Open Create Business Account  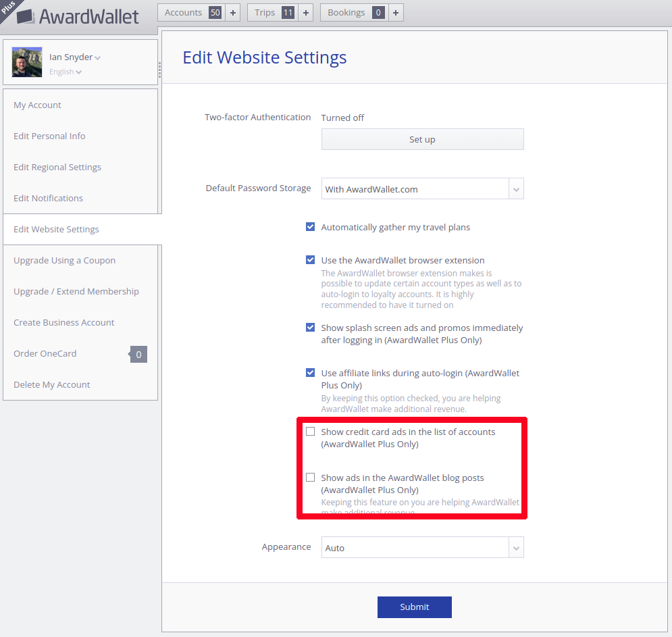pyautogui.click(x=64, y=322)
